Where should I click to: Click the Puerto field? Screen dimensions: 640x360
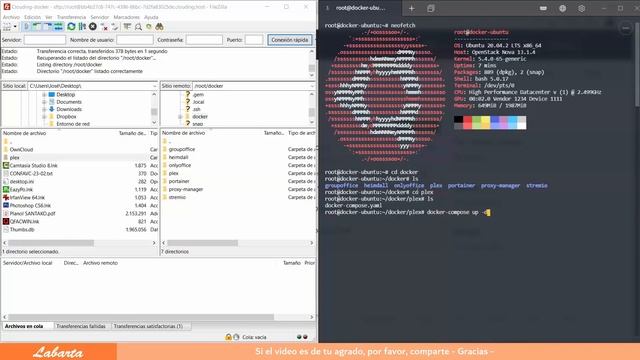click(254, 40)
